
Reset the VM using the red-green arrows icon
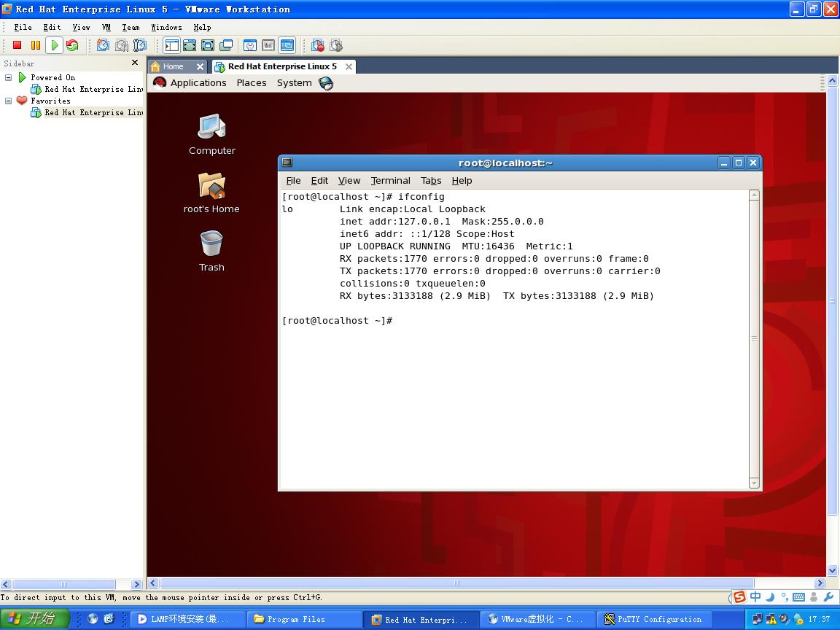point(72,45)
